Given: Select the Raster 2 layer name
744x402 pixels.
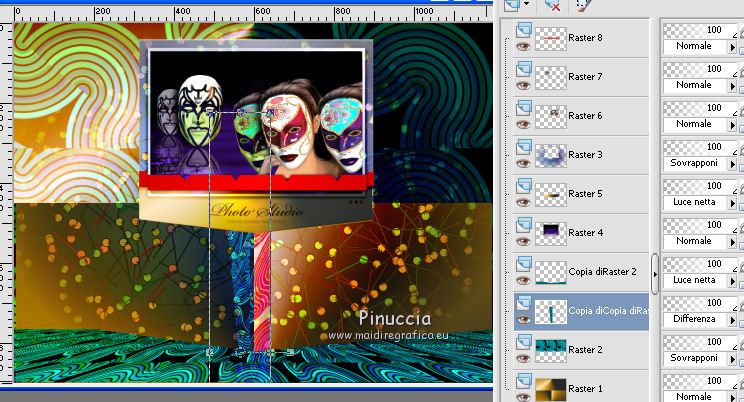Looking at the screenshot, I should 585,349.
